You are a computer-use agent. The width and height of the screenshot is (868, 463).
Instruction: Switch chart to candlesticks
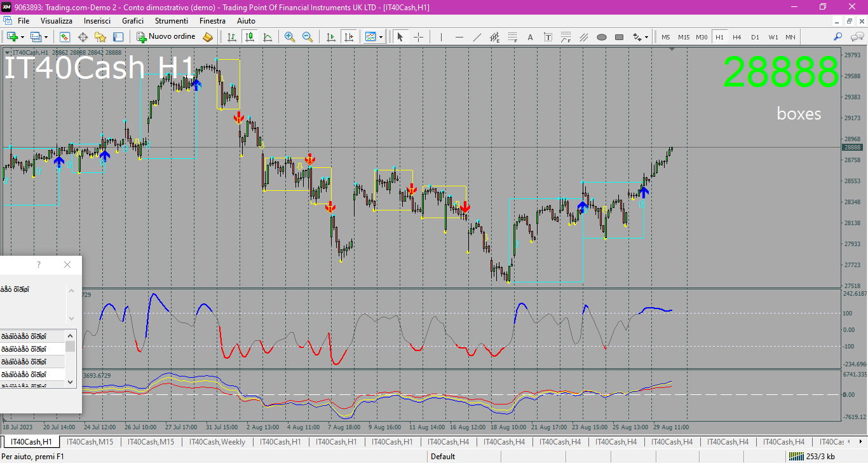[250, 37]
